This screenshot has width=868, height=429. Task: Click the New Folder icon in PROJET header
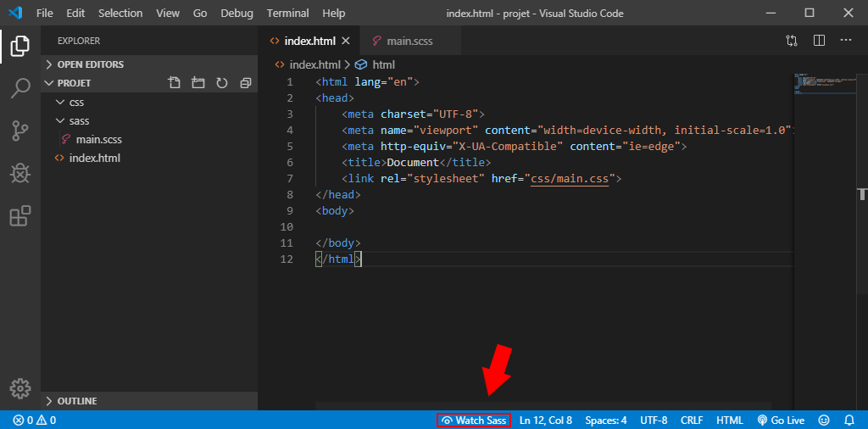[198, 83]
